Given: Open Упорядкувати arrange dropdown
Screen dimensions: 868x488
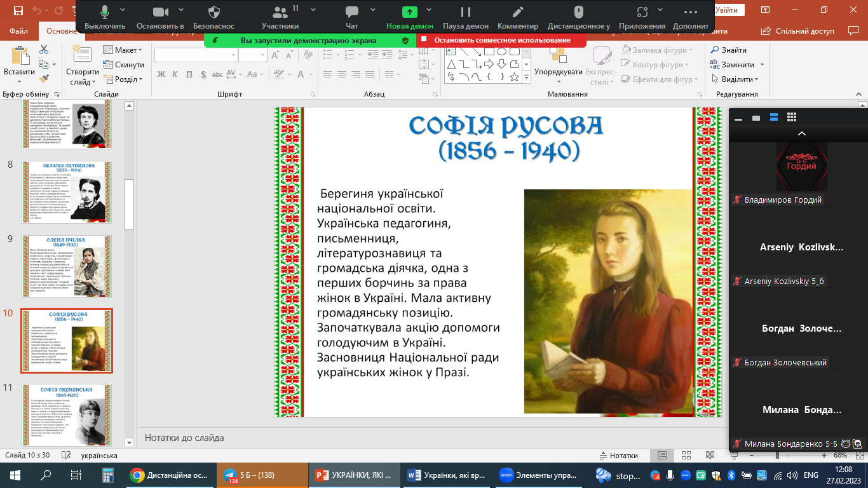Looking at the screenshot, I should pyautogui.click(x=559, y=65).
